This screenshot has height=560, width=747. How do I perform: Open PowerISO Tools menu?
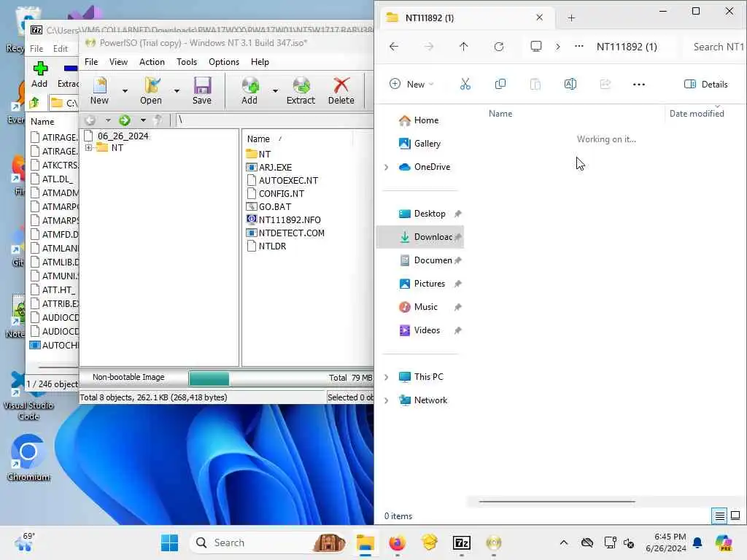pyautogui.click(x=186, y=62)
